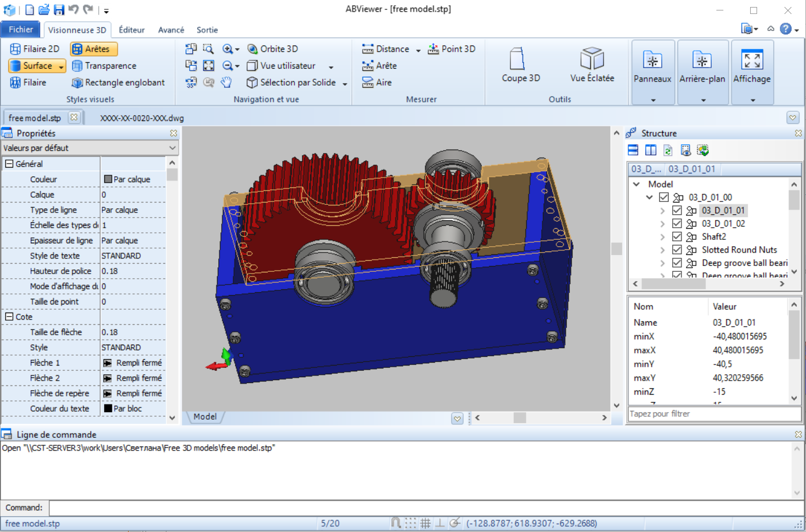Click the Couleur Par calque color swatch
Viewport: 806px width, 532px height.
pyautogui.click(x=108, y=179)
